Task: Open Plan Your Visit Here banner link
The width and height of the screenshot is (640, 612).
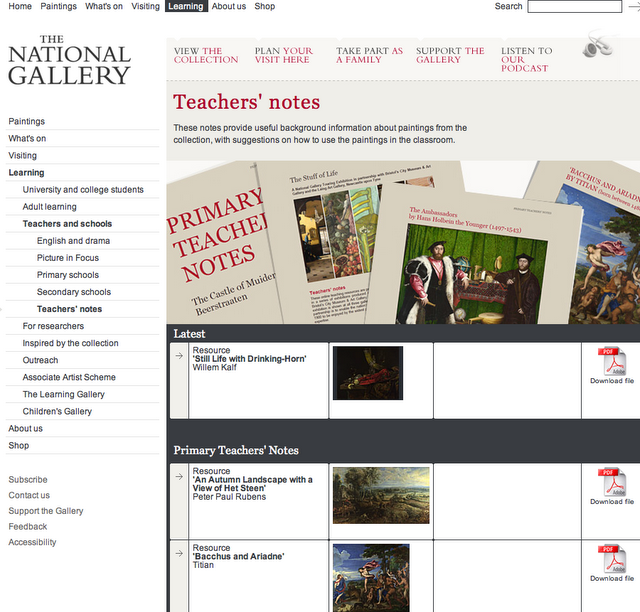Action: click(284, 55)
